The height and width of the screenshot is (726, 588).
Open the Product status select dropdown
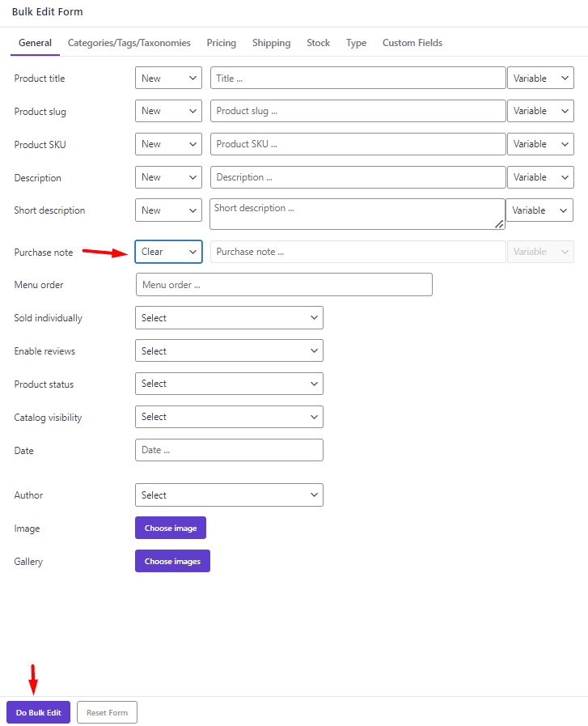[228, 384]
